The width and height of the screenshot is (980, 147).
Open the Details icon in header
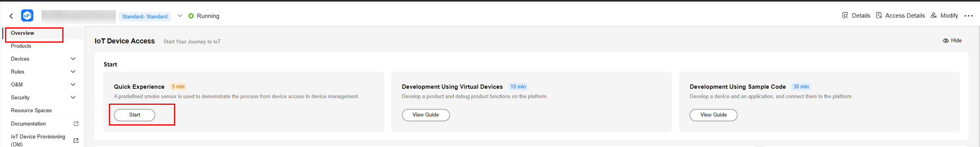845,16
